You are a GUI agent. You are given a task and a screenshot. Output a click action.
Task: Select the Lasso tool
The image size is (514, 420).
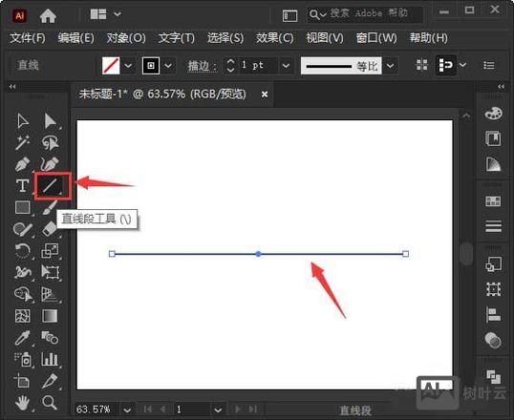[x=50, y=142]
